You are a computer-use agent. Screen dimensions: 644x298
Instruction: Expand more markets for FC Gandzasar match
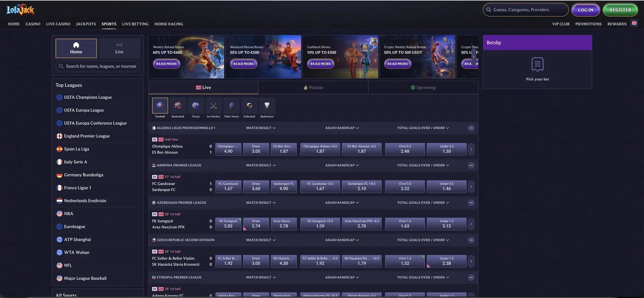[471, 187]
